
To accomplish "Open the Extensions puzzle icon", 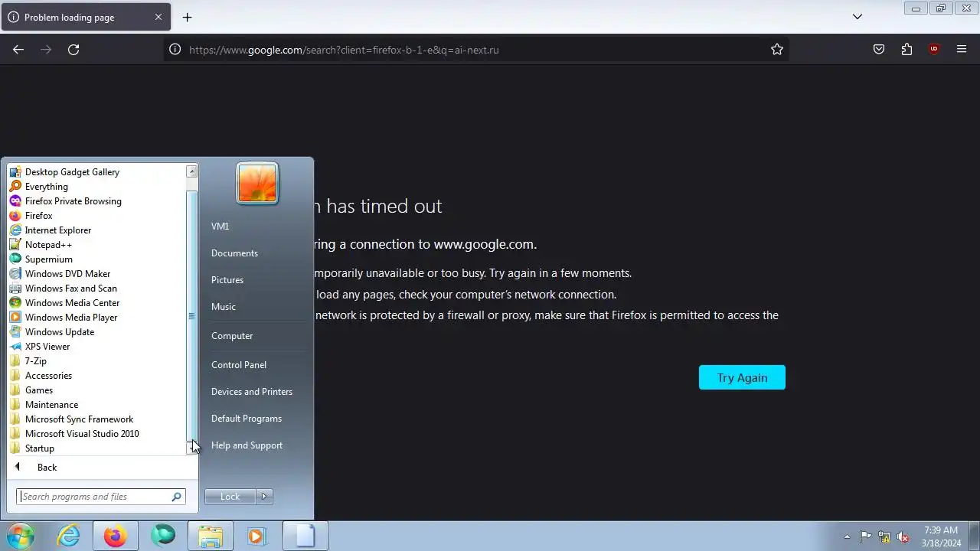I will 906,49.
